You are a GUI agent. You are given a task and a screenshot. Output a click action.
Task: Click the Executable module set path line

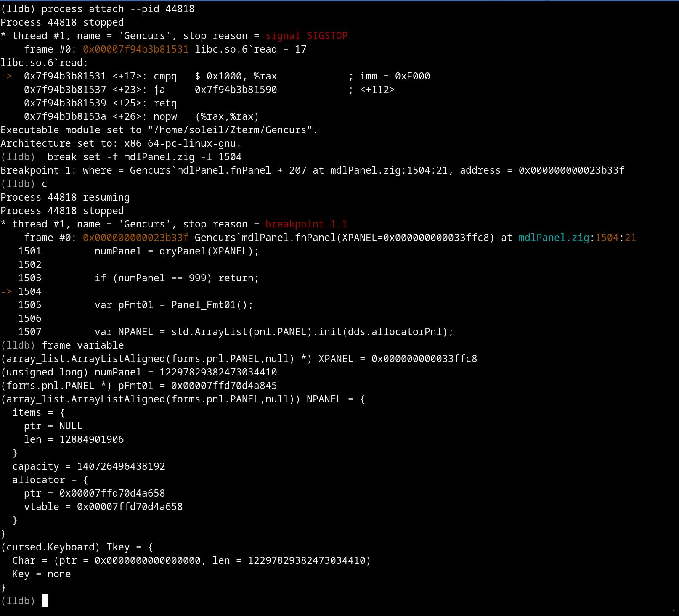[159, 130]
